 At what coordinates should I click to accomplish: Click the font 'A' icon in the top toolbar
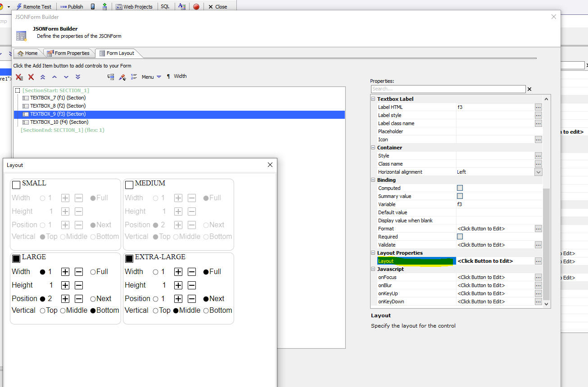[x=182, y=7]
